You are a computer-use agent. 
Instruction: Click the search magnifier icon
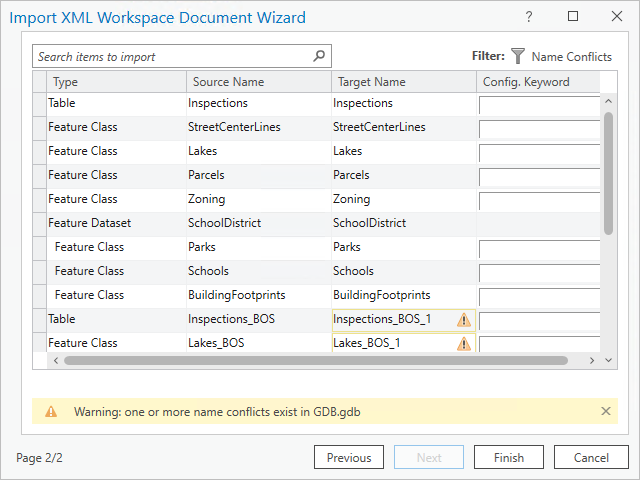(319, 57)
